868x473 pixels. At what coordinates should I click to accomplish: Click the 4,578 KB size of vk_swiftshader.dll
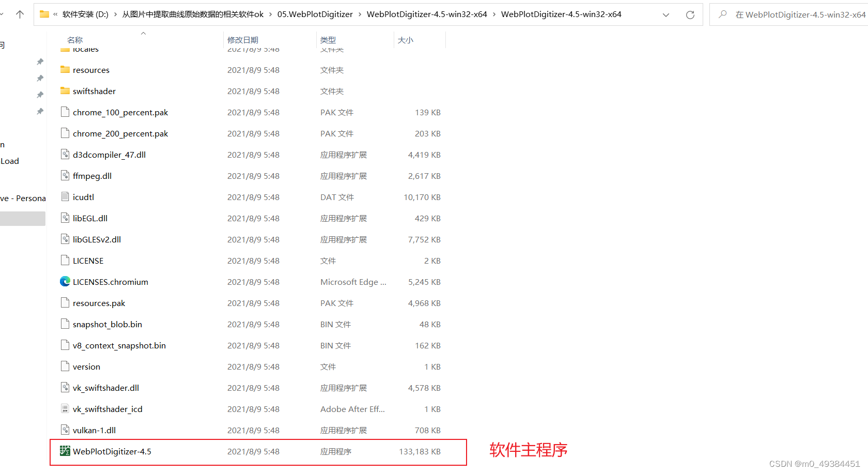[424, 388]
